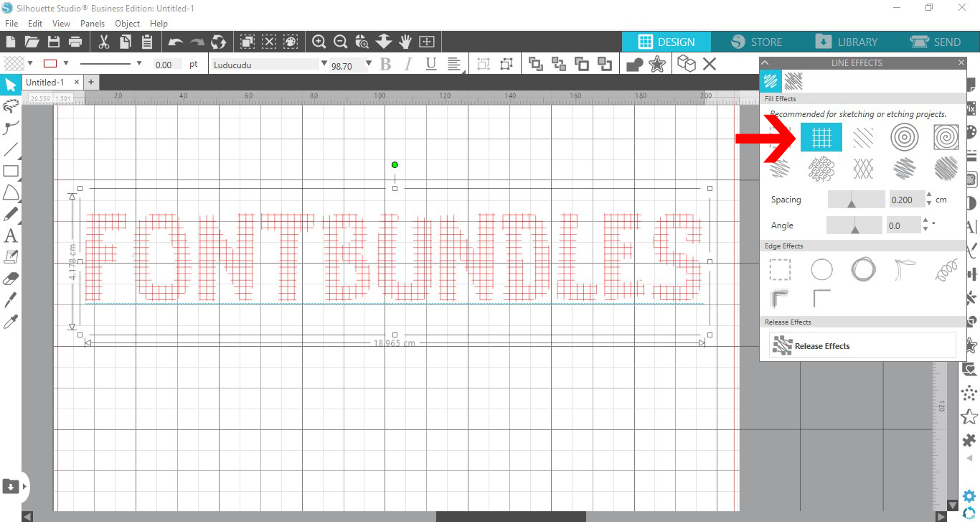Select the Pan hand tool
980x522 pixels.
[x=405, y=42]
